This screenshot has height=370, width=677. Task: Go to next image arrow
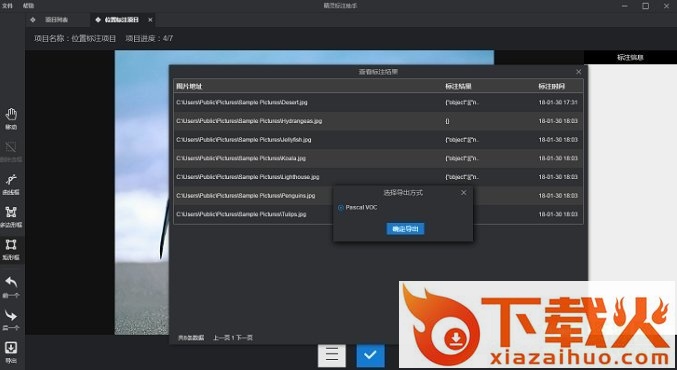tap(11, 320)
